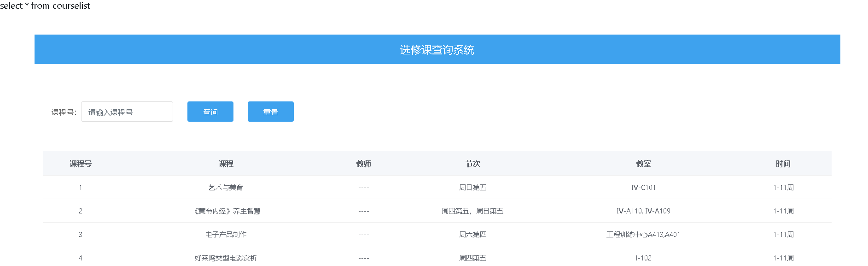
Task: Click course number 1 in the table
Action: 81,188
